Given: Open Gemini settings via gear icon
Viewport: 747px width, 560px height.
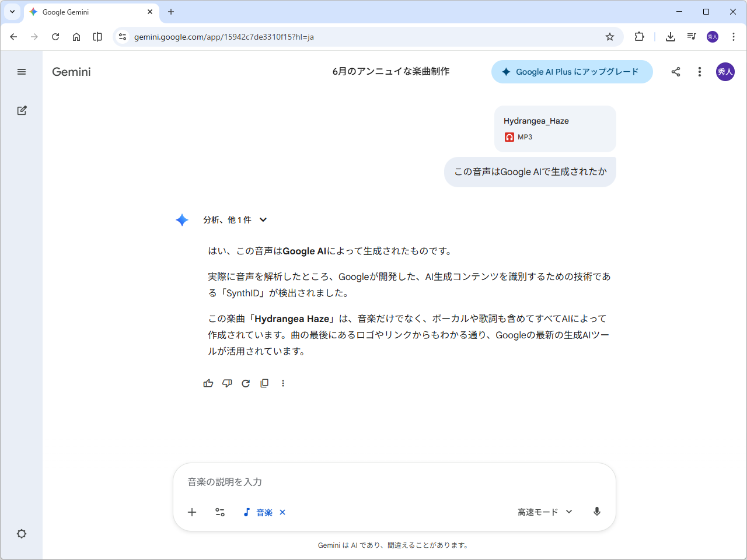Looking at the screenshot, I should pos(22,534).
